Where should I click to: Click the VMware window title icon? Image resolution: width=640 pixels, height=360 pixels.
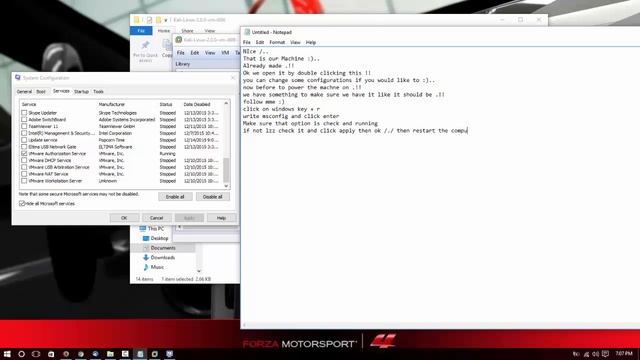pos(178,40)
